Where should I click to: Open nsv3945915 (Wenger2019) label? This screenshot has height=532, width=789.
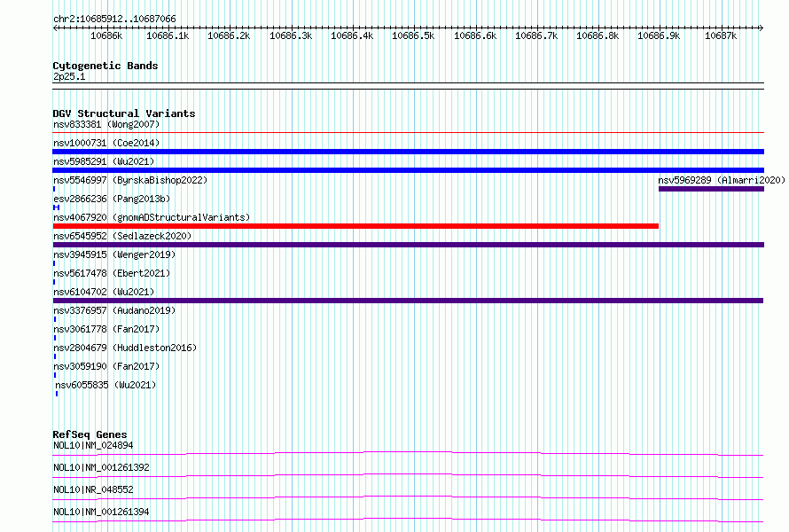[114, 254]
